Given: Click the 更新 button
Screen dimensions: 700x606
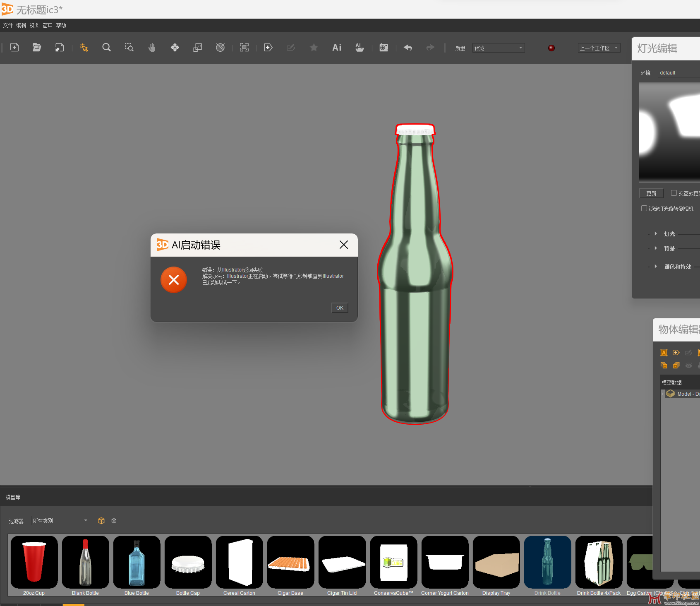Looking at the screenshot, I should [651, 193].
